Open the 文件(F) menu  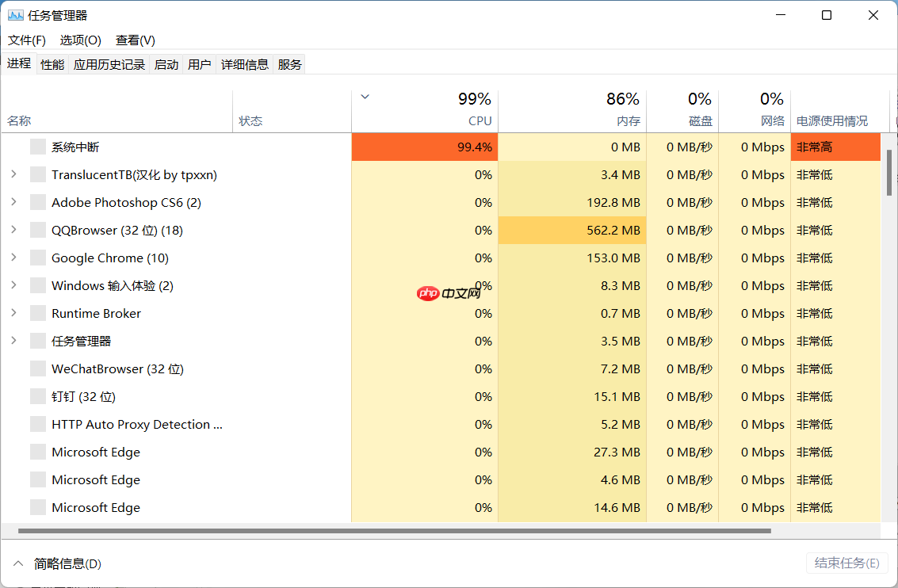[26, 40]
